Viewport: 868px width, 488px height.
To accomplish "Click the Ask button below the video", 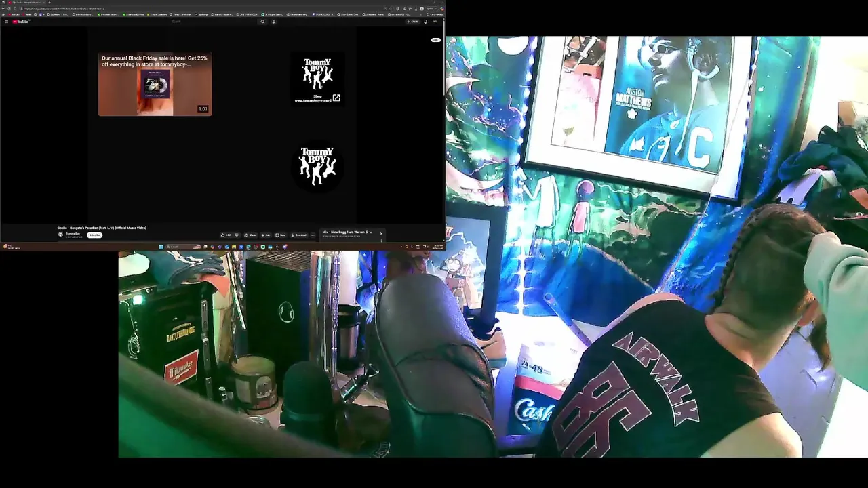I will 265,235.
